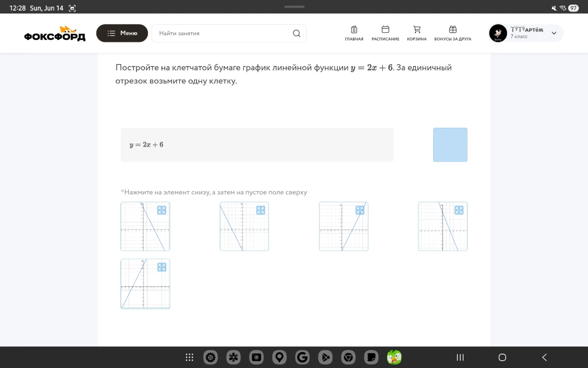The height and width of the screenshot is (368, 588).
Task: Go to Главная section
Action: point(354,33)
